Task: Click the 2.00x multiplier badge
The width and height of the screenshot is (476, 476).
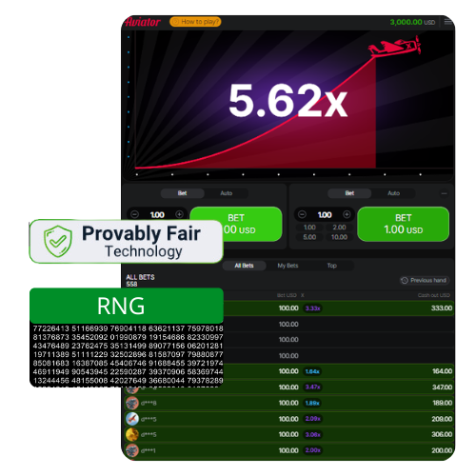Action: pos(313,450)
